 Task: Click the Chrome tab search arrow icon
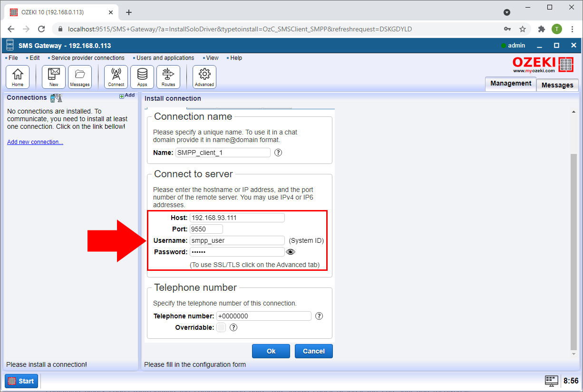(507, 12)
